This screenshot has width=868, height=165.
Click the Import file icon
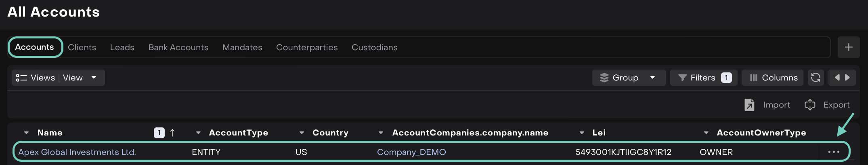point(749,105)
